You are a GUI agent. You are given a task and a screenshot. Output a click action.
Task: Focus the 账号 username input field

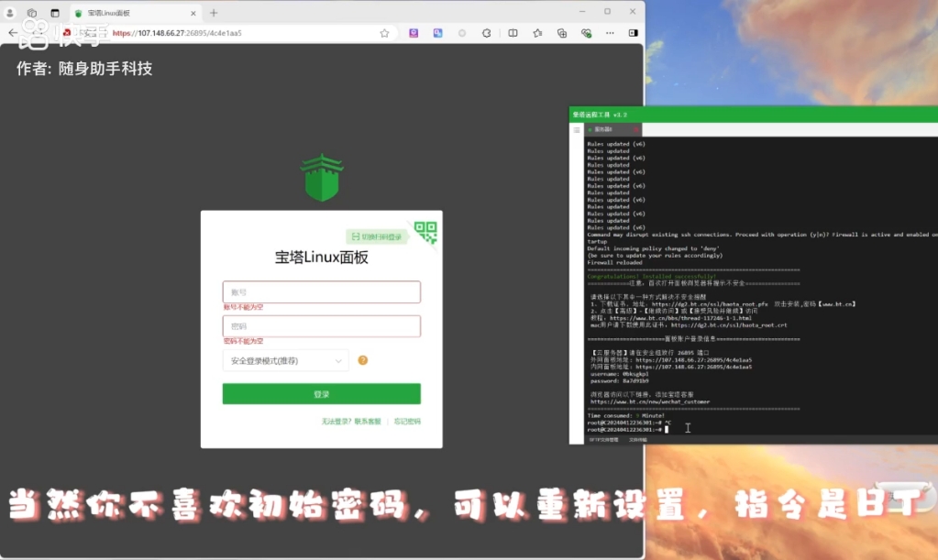click(321, 292)
